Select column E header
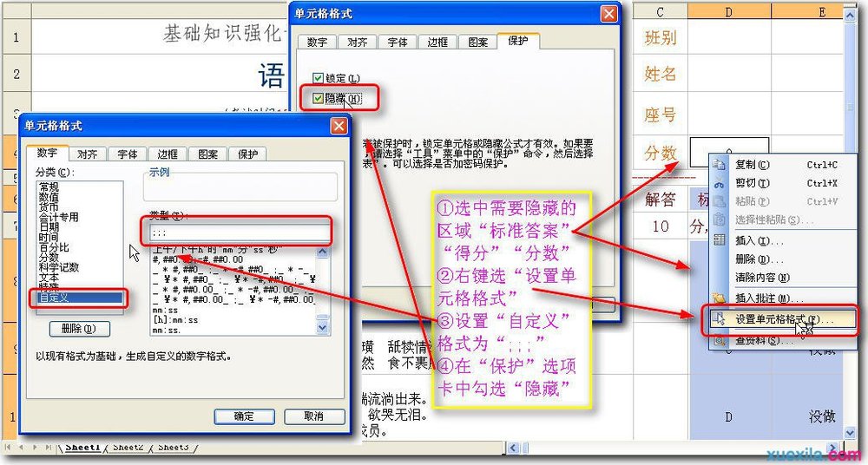This screenshot has width=868, height=465. (807, 11)
